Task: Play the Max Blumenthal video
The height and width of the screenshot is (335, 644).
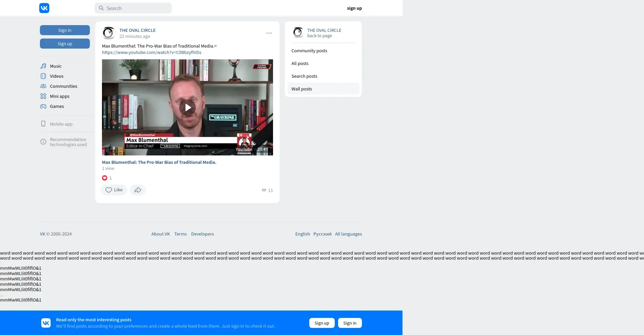Action: pyautogui.click(x=187, y=108)
